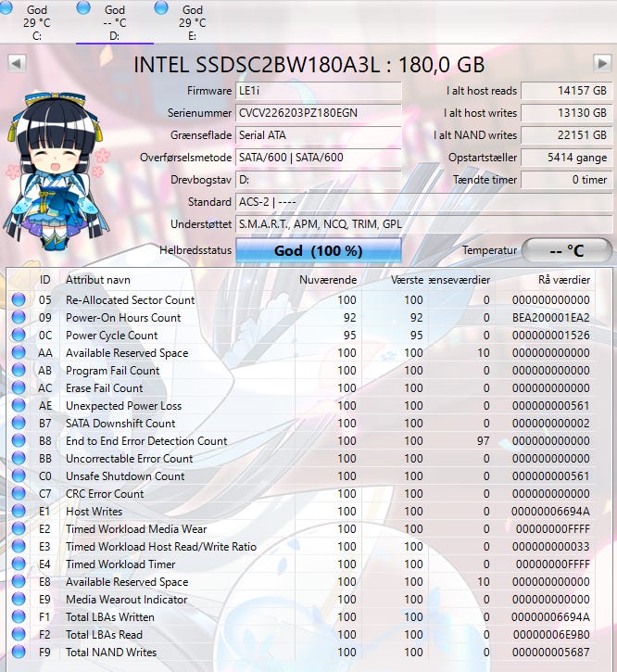Click the Power-On Hours Count current value 92
The image size is (617, 672).
[349, 318]
